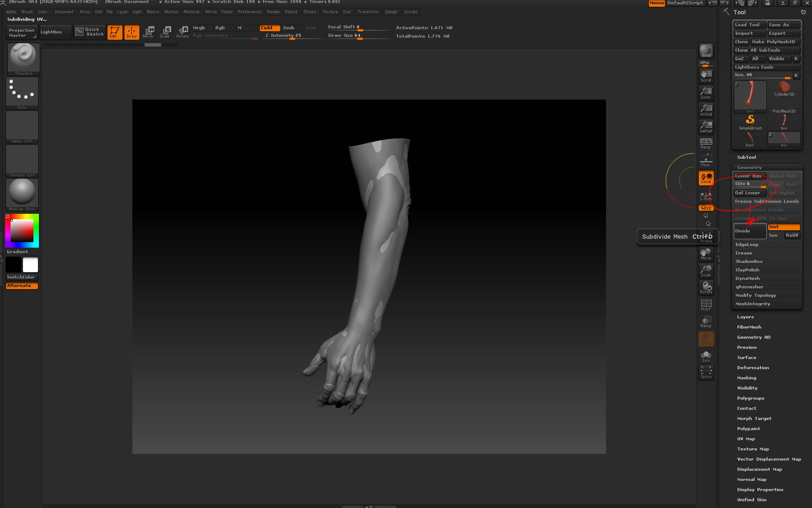
Task: Toggle PolyF polyframe display
Action: click(706, 305)
